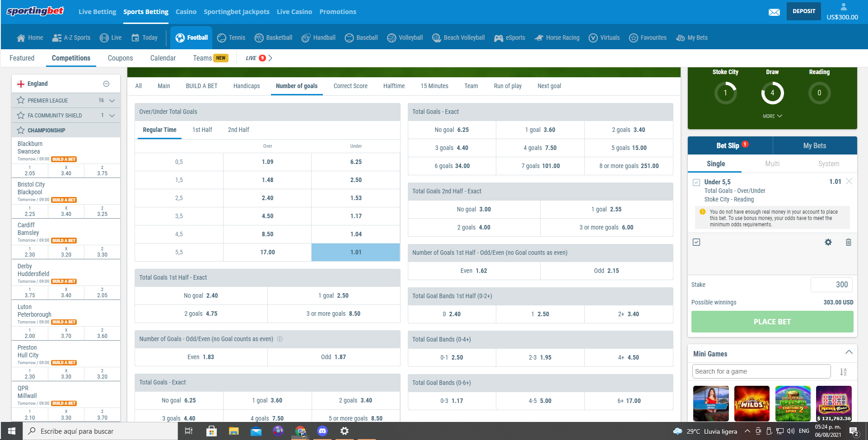Select Even 1.83 regular time odds
Image resolution: width=868 pixels, height=440 pixels.
(x=201, y=357)
